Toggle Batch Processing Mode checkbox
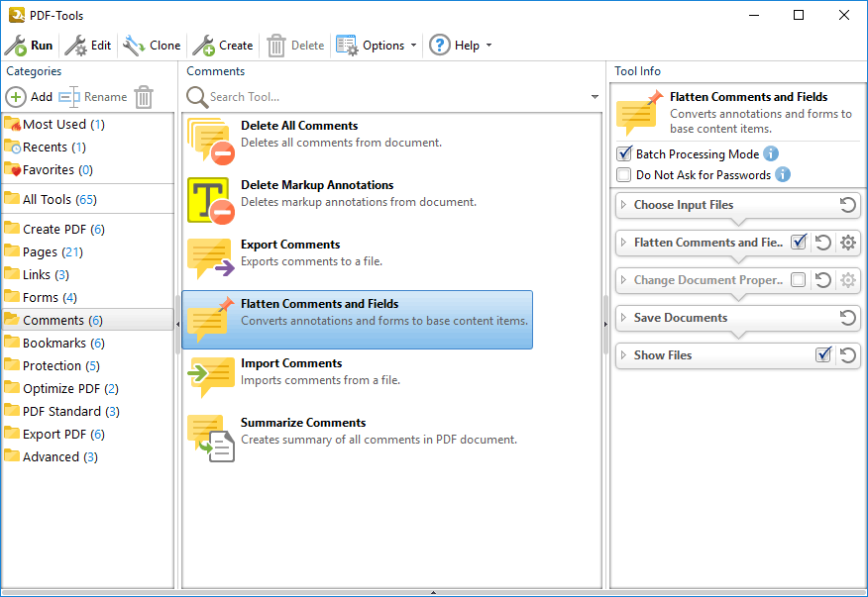This screenshot has height=597, width=868. [624, 153]
